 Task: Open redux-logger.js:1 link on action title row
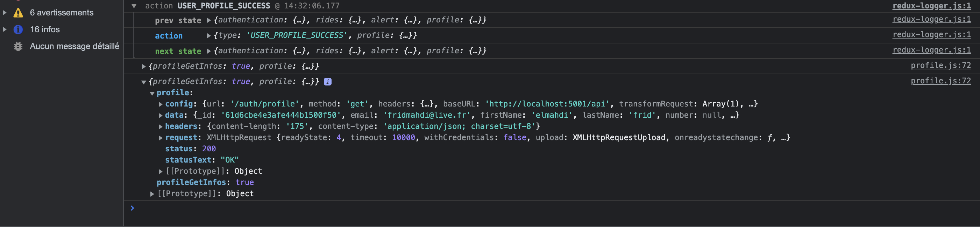tap(931, 6)
